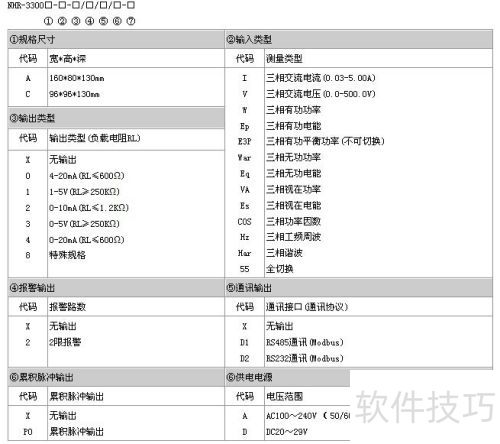The image size is (500, 444).
Task: Click the RS485通讯 (Modbus) row
Action: (x=359, y=342)
